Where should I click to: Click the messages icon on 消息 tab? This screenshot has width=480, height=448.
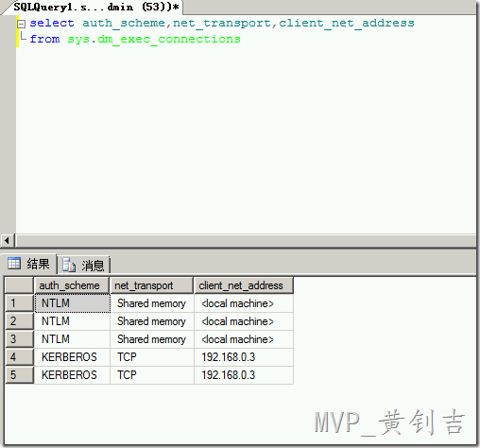[x=69, y=265]
